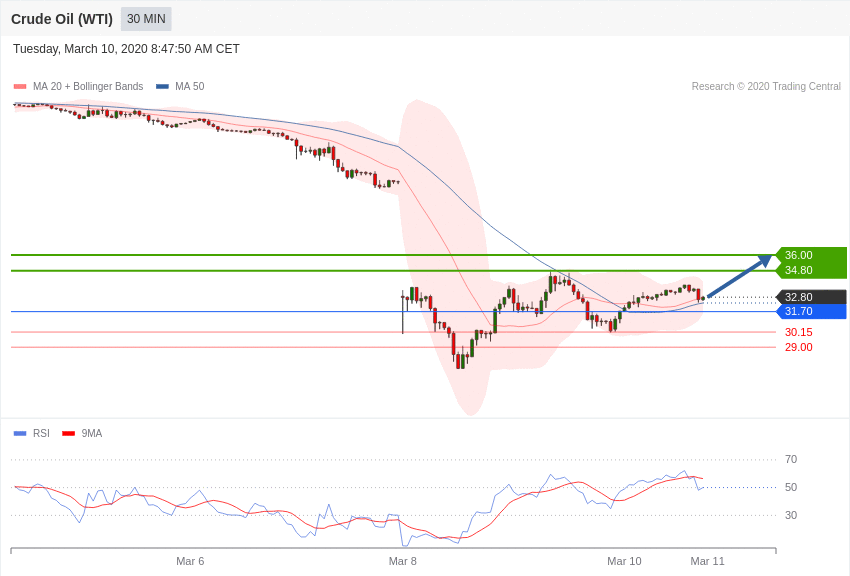Click the 9MA legend label
The width and height of the screenshot is (850, 576).
click(92, 433)
